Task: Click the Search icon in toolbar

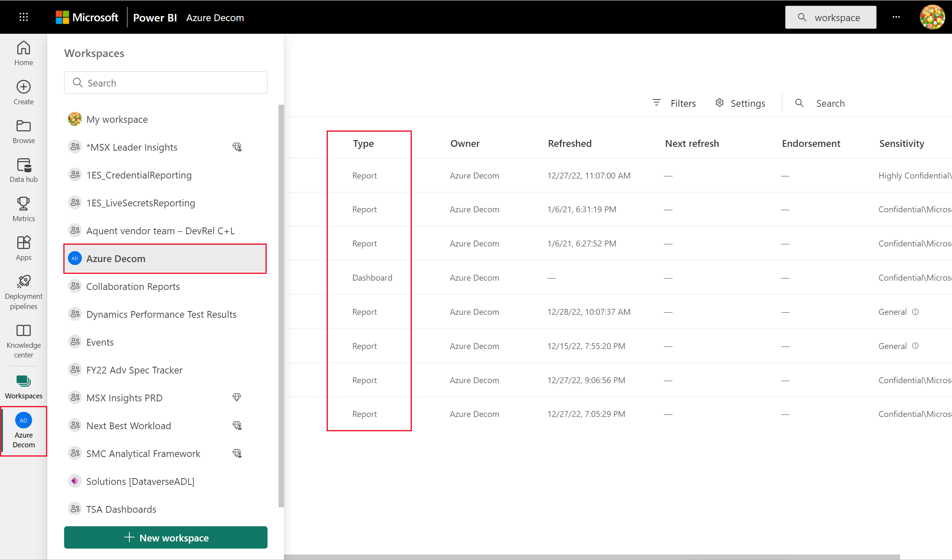Action: coord(800,103)
